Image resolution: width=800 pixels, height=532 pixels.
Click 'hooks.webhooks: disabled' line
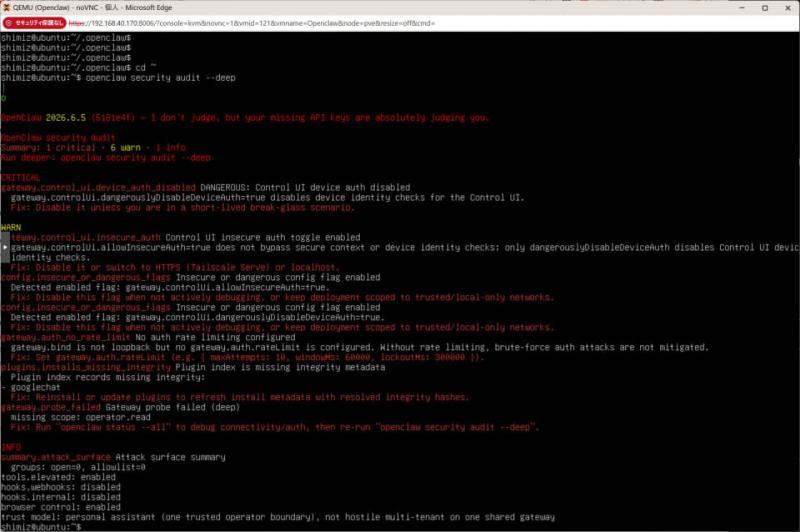[61, 487]
